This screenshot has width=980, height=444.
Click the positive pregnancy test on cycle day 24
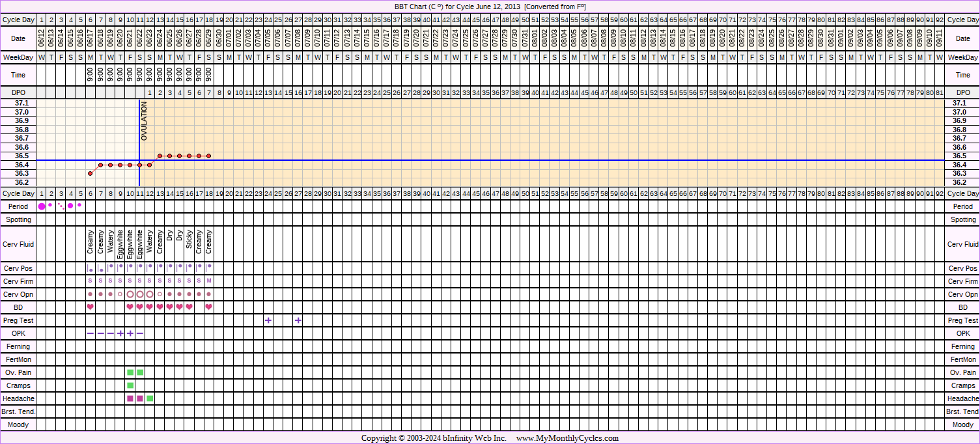coord(268,320)
